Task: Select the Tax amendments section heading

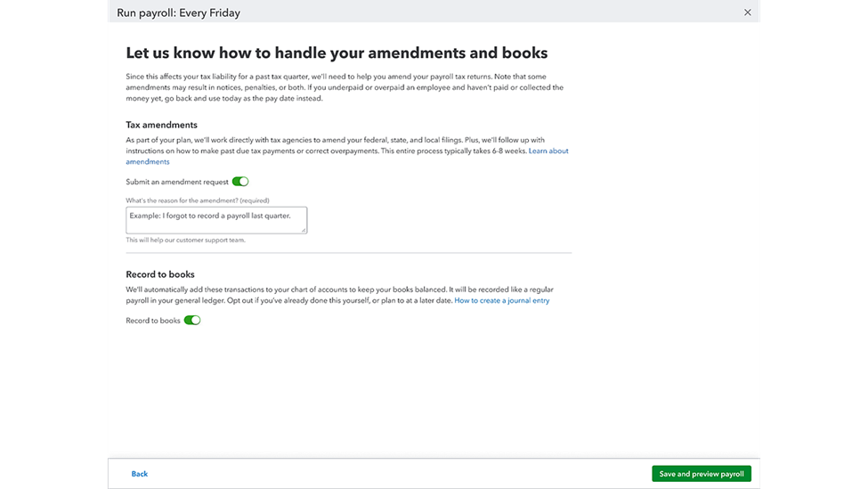Action: pyautogui.click(x=162, y=125)
